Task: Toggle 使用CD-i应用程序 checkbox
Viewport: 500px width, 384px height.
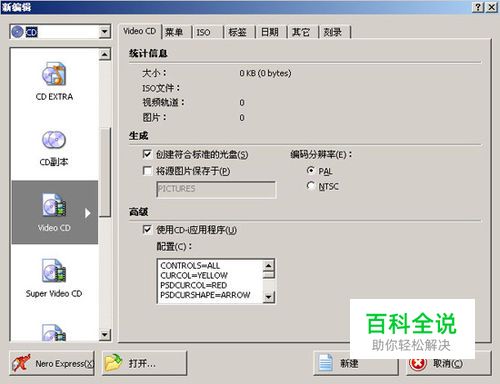Action: (147, 229)
